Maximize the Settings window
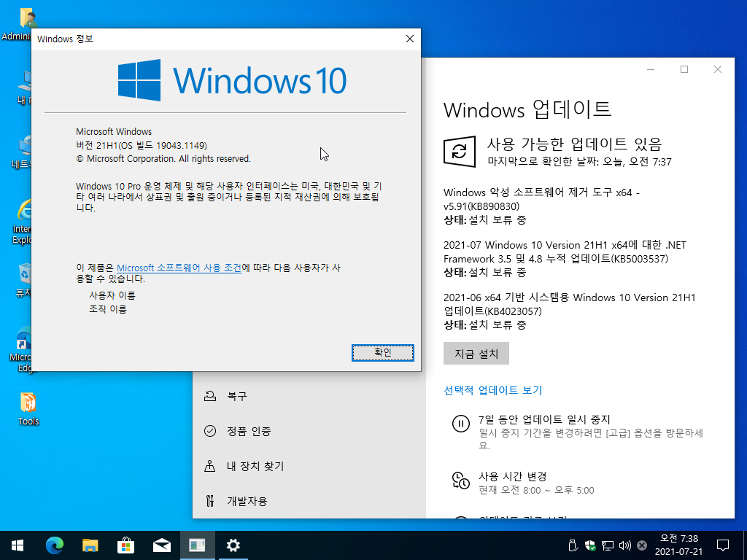 [684, 69]
